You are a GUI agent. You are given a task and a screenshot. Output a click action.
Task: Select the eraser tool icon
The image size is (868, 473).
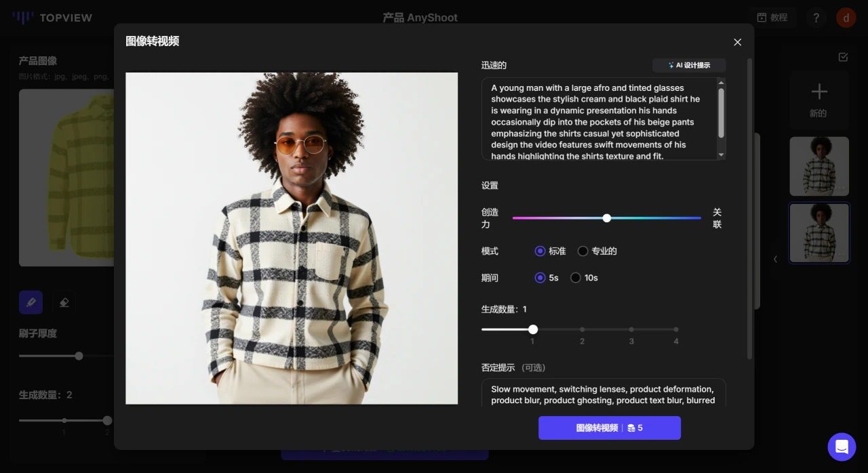pyautogui.click(x=64, y=302)
